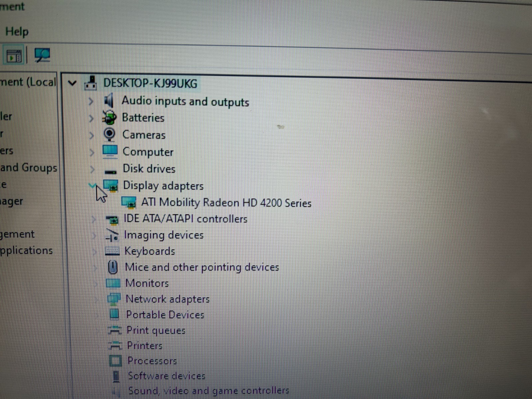Click the Network adapters icon

click(x=114, y=299)
